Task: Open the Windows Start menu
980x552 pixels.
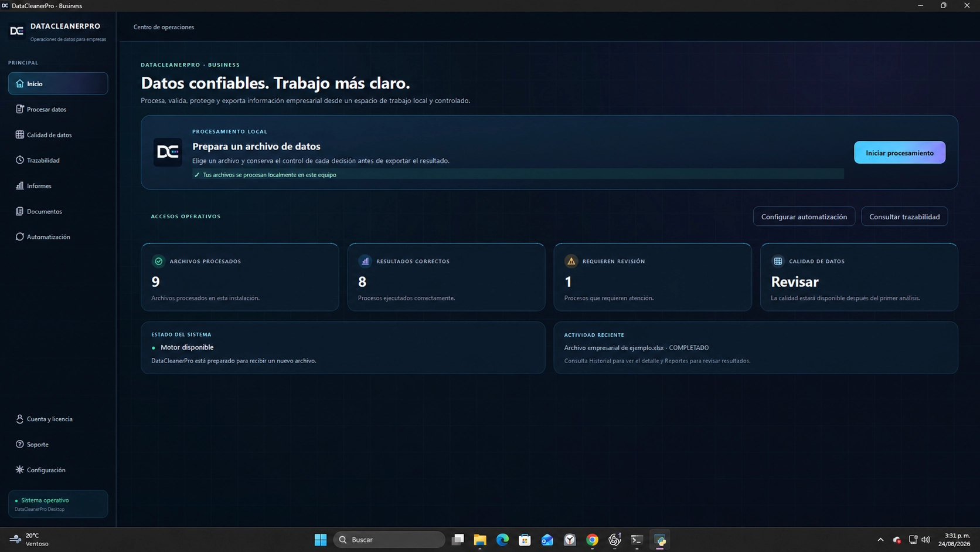Action: pyautogui.click(x=321, y=540)
